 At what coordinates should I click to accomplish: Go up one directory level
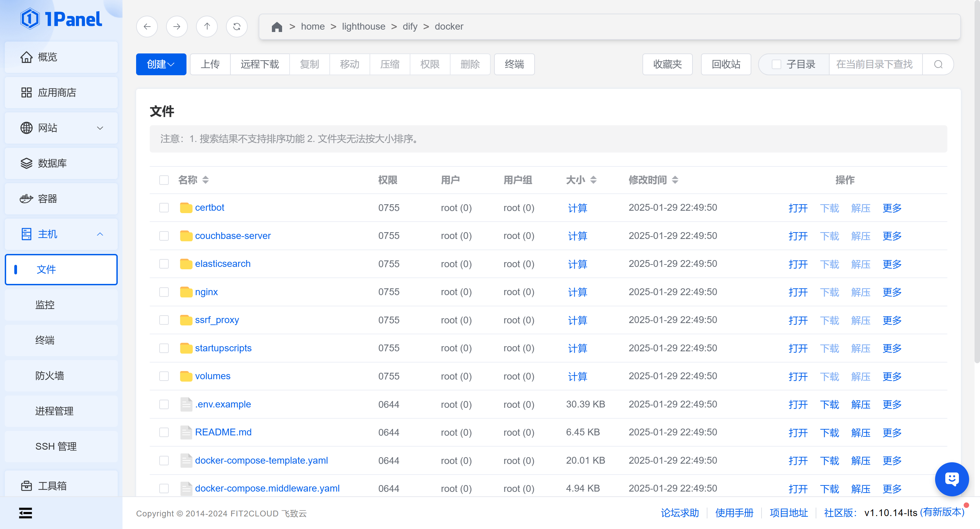coord(207,26)
